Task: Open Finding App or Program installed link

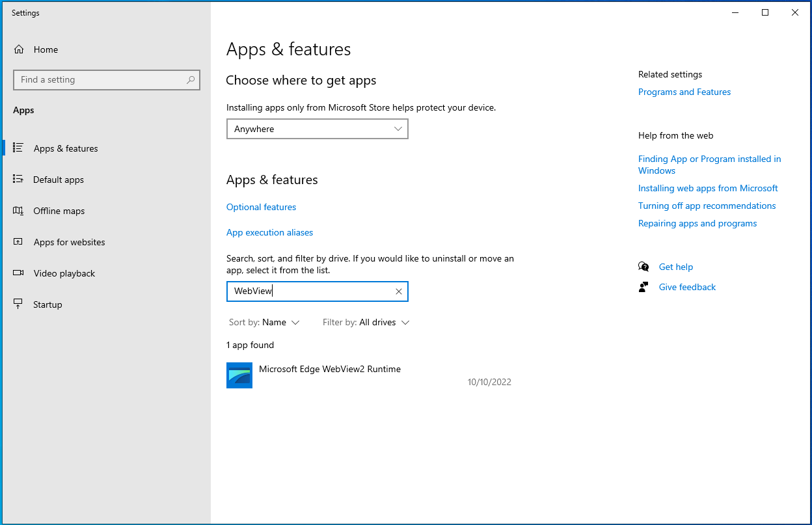Action: pyautogui.click(x=709, y=165)
